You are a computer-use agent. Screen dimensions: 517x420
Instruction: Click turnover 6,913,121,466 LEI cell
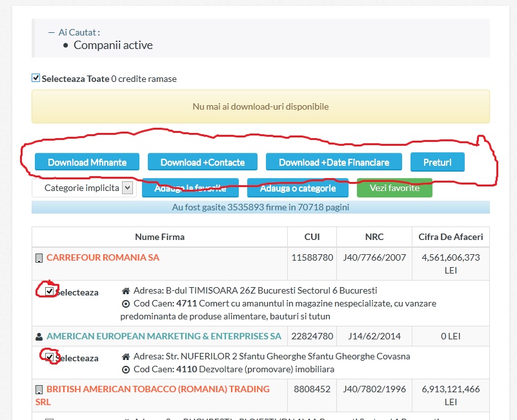[x=451, y=395]
